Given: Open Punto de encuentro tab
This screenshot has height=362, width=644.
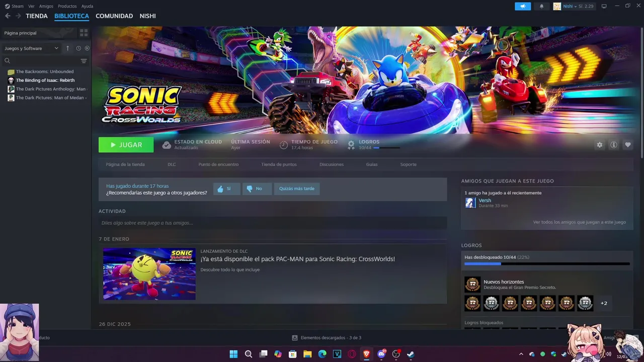Looking at the screenshot, I should tap(218, 164).
